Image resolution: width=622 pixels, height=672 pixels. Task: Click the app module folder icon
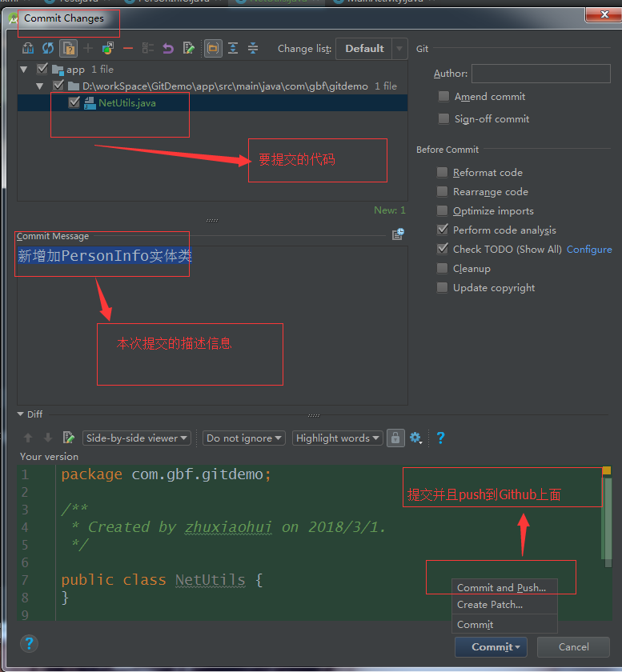point(58,70)
